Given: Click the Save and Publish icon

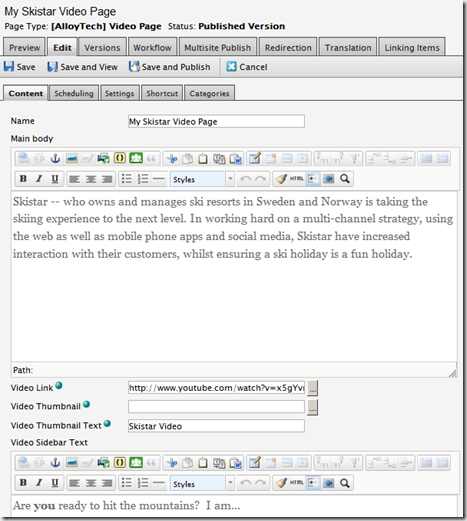Looking at the screenshot, I should coord(134,66).
